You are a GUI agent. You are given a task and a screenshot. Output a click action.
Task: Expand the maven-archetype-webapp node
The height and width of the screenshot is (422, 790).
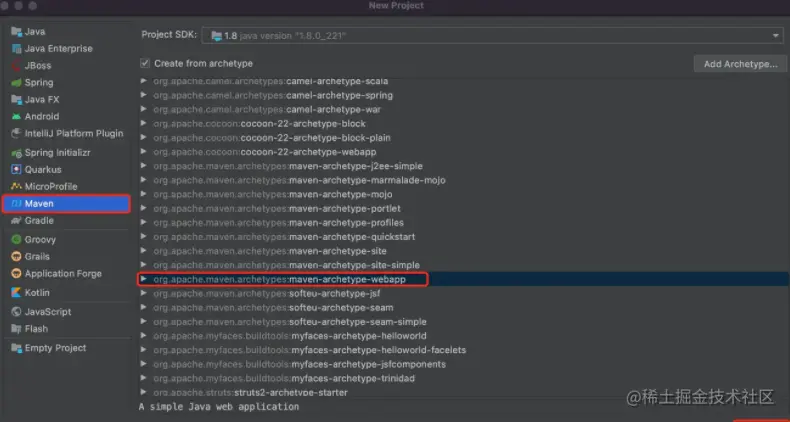click(144, 279)
